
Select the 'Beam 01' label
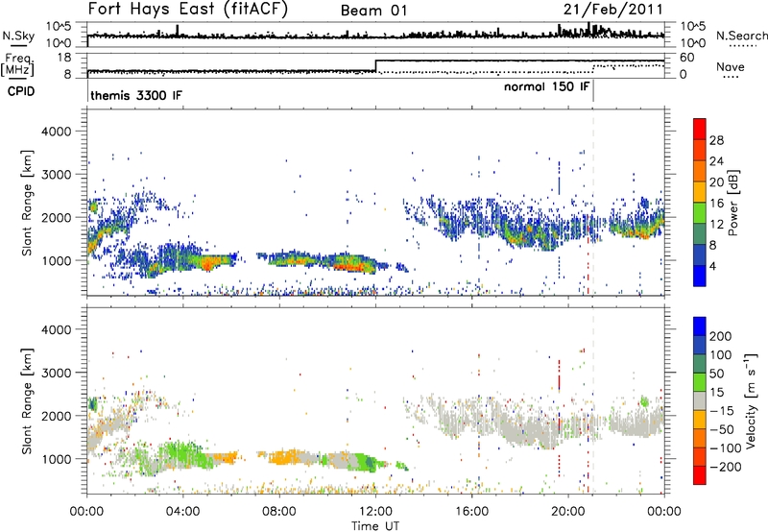[x=374, y=11]
